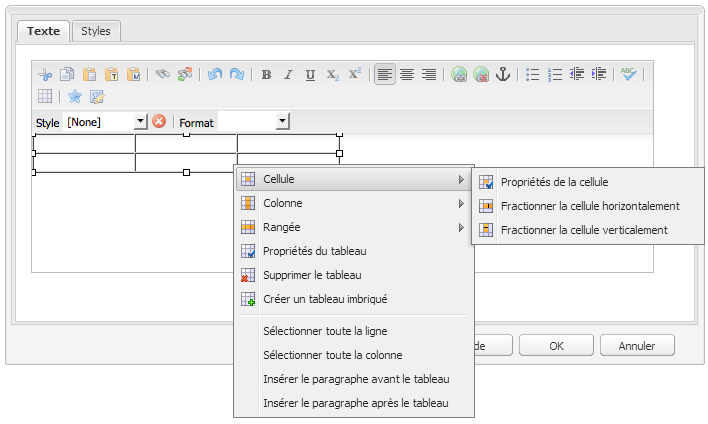Expand the Rangée submenu
The height and width of the screenshot is (424, 708).
click(x=355, y=227)
